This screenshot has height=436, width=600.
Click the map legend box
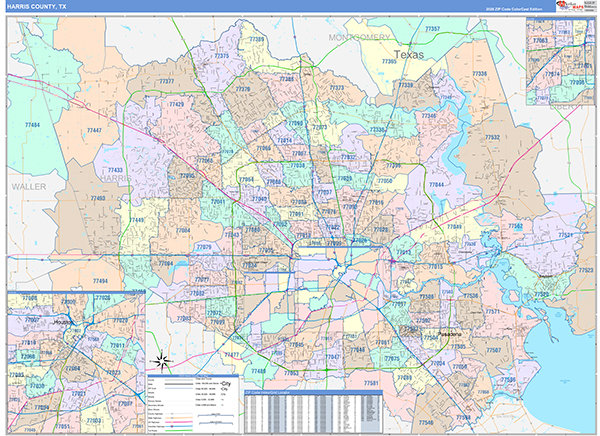click(x=193, y=404)
